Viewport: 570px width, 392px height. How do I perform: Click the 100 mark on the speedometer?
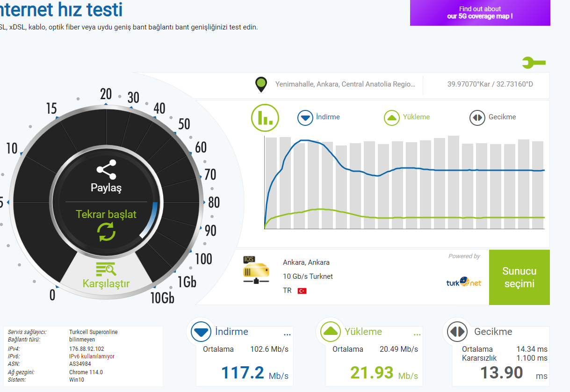pos(203,259)
